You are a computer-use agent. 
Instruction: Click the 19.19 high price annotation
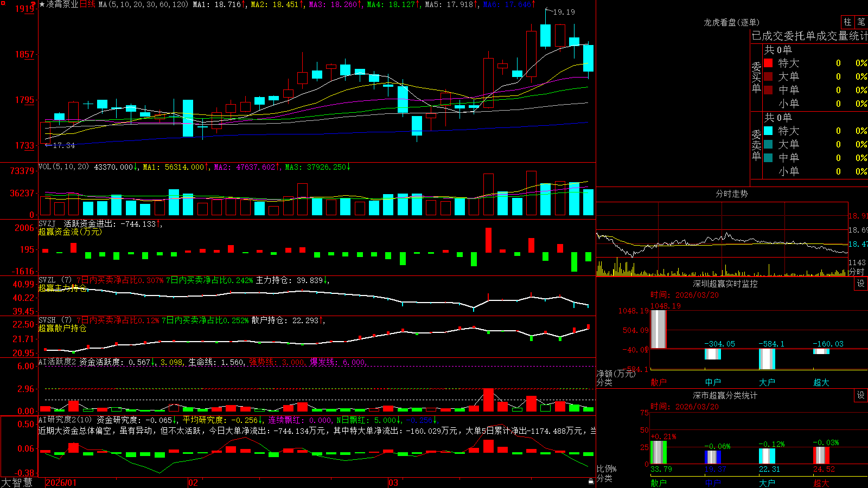tap(564, 12)
